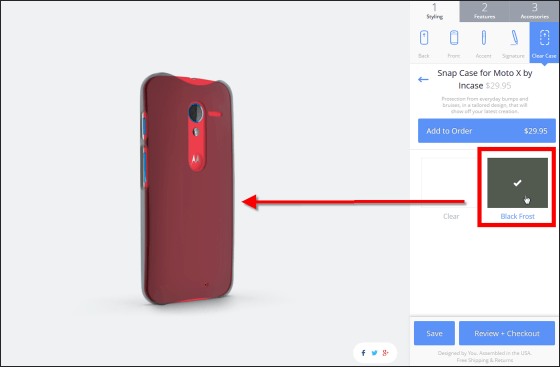Open step 1 Styling tab

click(434, 11)
